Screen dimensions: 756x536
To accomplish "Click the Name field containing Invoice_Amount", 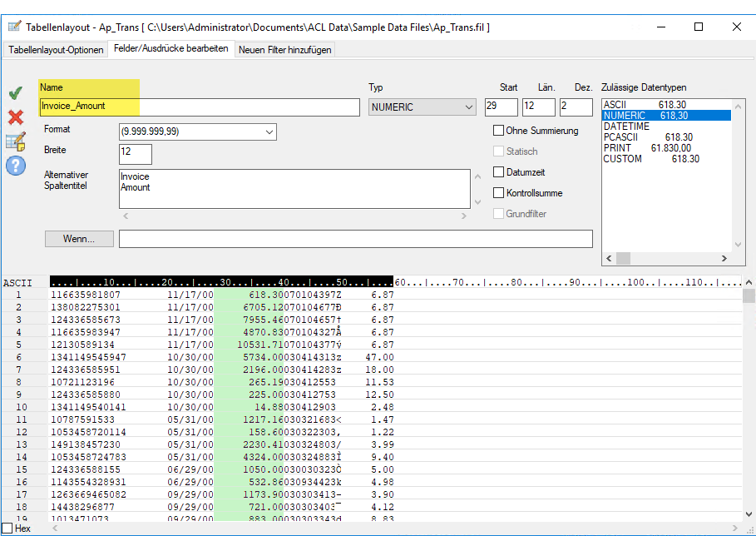I will [199, 107].
